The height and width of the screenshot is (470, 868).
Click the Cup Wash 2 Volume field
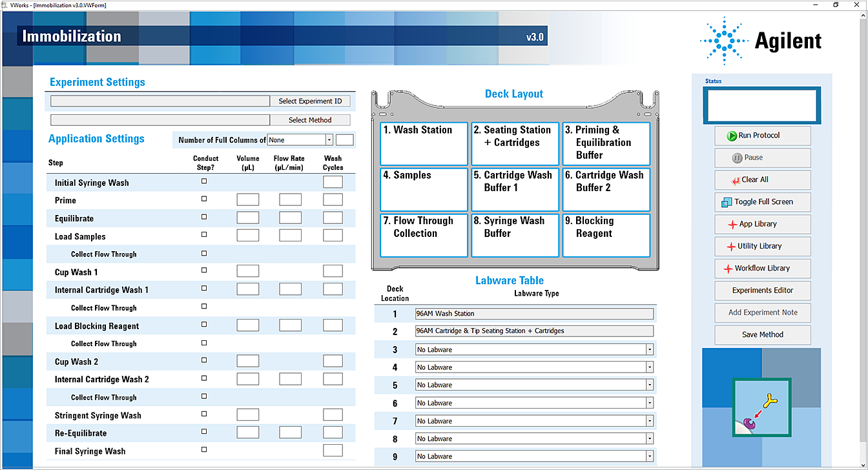tap(248, 361)
